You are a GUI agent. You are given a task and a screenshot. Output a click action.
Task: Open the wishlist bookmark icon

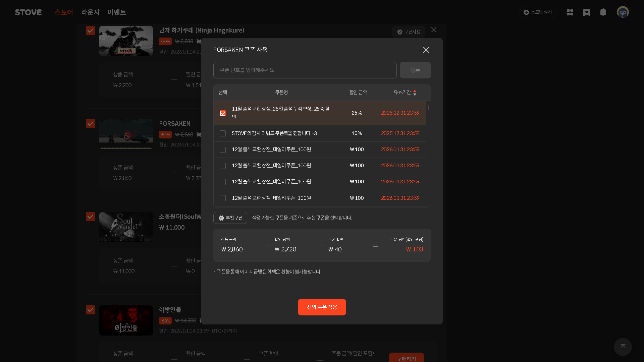point(587,12)
